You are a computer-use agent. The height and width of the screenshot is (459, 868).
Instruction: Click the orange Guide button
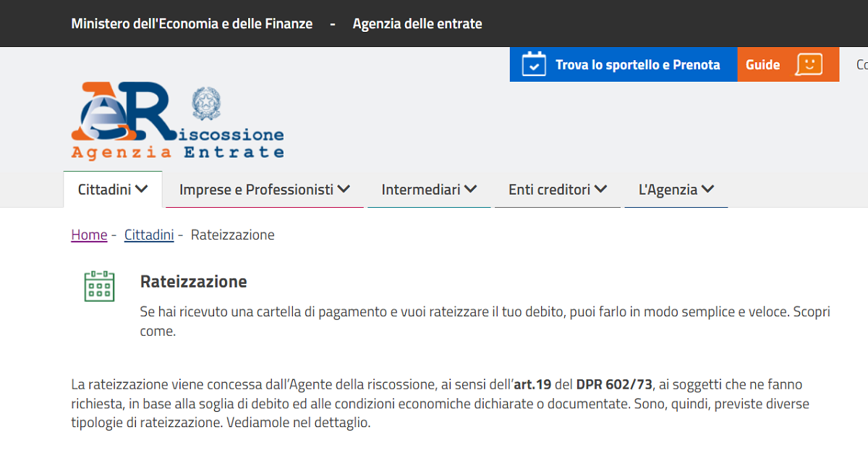788,64
